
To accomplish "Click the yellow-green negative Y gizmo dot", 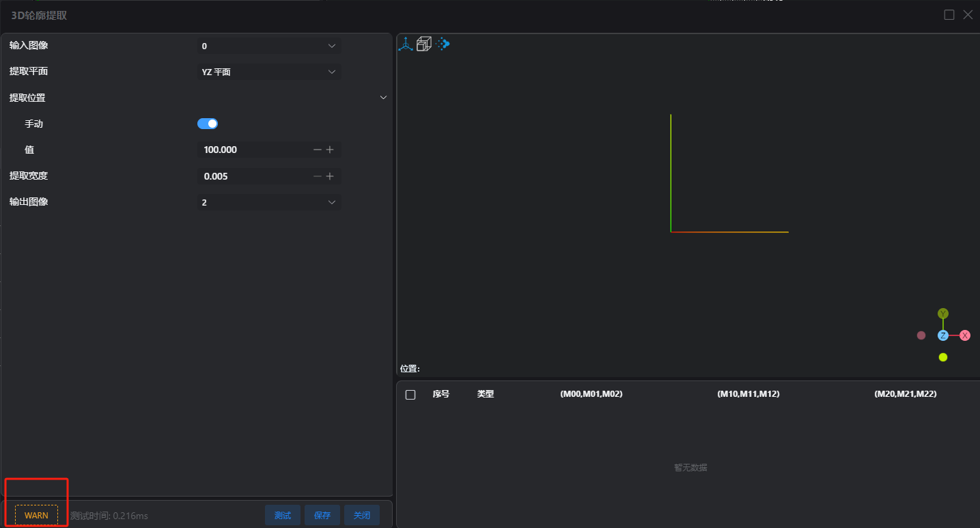I will pos(943,357).
